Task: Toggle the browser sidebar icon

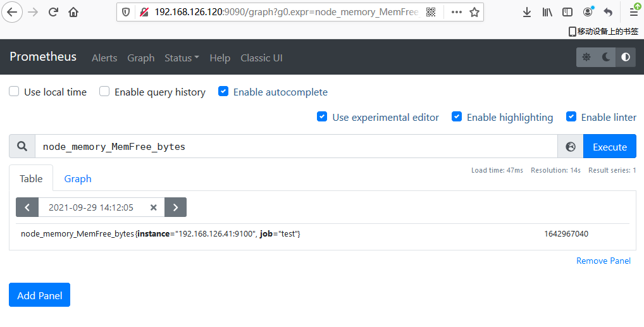Action: 567,12
